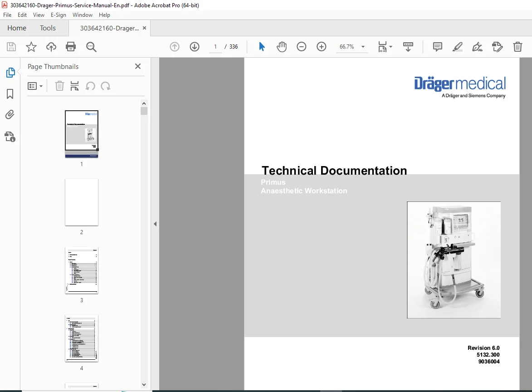Viewport: 532px width, 392px height.
Task: Open the Help menu
Action: coord(104,15)
